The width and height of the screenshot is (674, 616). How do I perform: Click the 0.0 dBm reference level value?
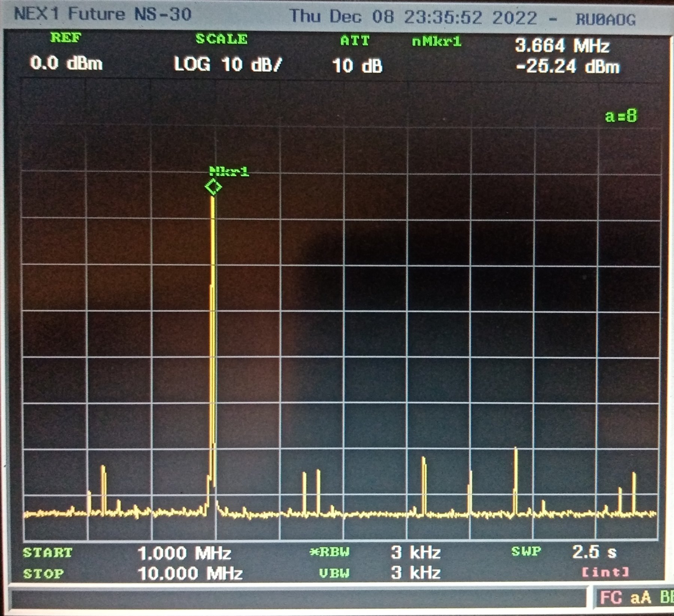point(66,63)
